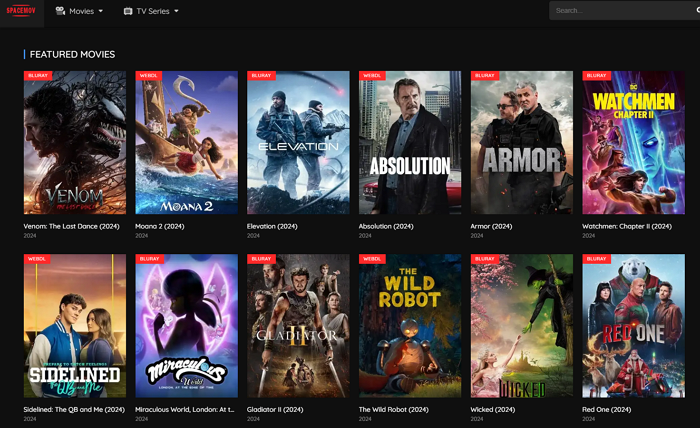Click the BLURAY badge on Miraculous World poster
The height and width of the screenshot is (428, 700).
(x=150, y=259)
